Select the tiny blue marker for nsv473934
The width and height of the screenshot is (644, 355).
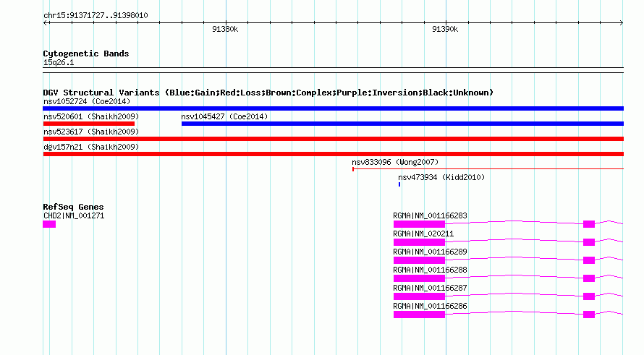pyautogui.click(x=399, y=184)
